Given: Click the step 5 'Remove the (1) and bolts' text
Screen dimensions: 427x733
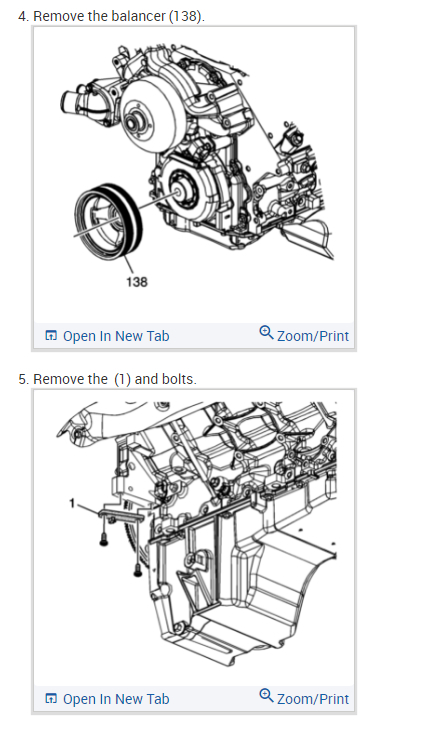Looking at the screenshot, I should [x=108, y=379].
